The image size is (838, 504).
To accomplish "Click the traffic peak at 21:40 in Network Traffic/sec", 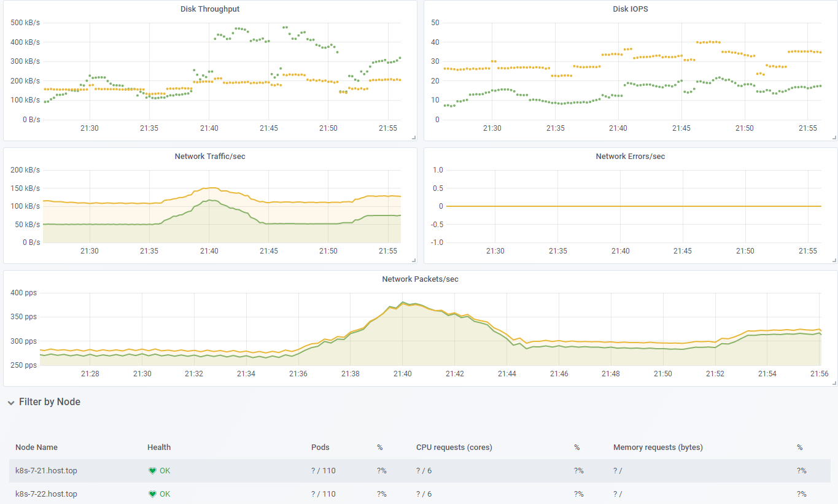I will point(211,188).
